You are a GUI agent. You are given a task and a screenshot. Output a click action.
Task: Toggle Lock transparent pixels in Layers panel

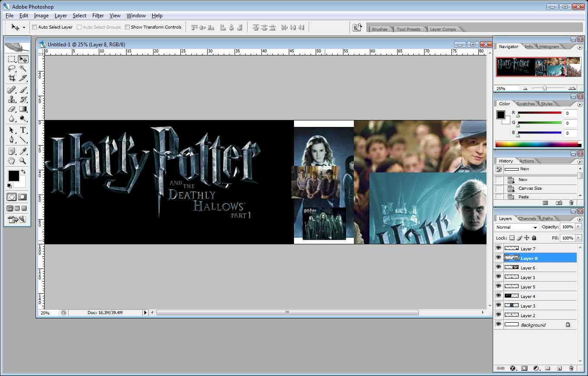(512, 238)
